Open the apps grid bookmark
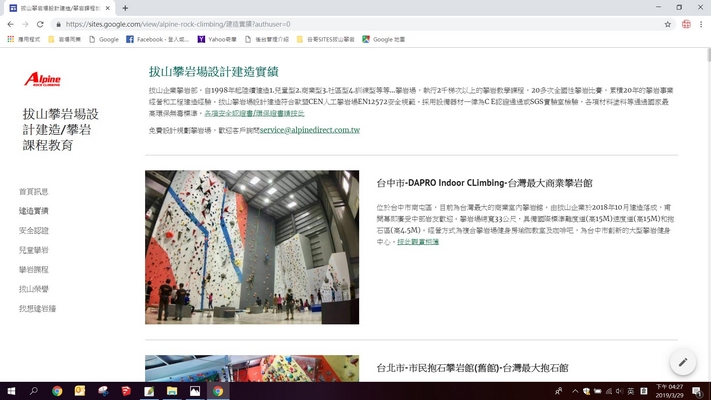Image resolution: width=711 pixels, height=400 pixels. pos(24,39)
